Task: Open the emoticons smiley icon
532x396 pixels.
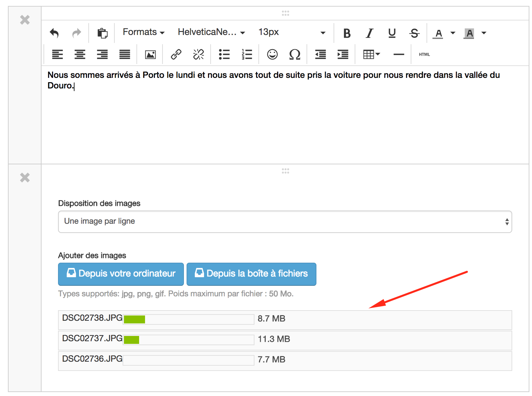Action: (x=272, y=54)
